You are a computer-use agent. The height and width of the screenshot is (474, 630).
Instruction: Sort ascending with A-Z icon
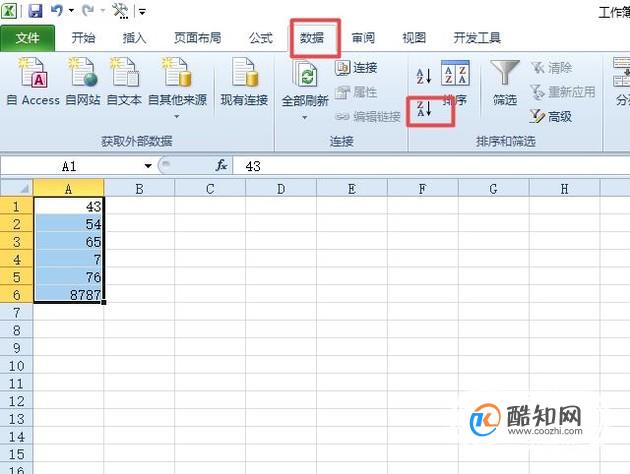(x=424, y=76)
